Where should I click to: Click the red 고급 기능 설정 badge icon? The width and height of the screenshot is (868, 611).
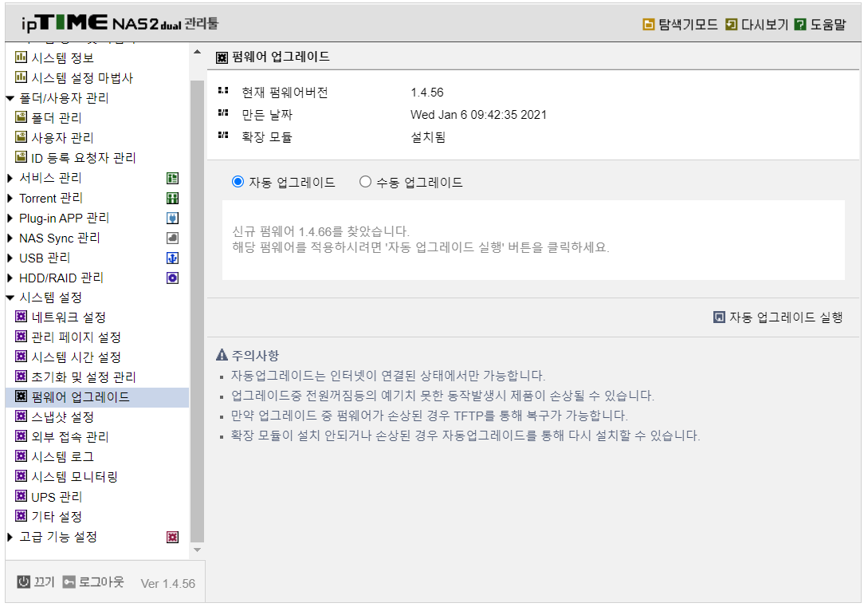click(x=173, y=537)
